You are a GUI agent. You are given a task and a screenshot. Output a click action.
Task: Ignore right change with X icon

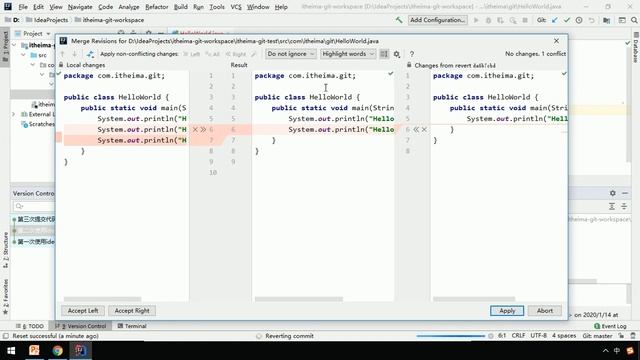point(424,129)
